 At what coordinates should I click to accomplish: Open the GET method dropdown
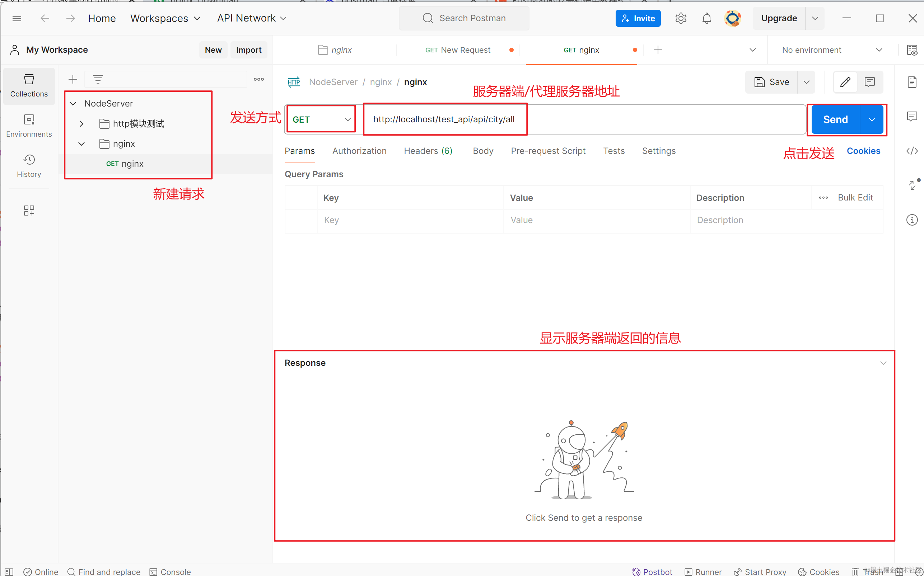(321, 119)
